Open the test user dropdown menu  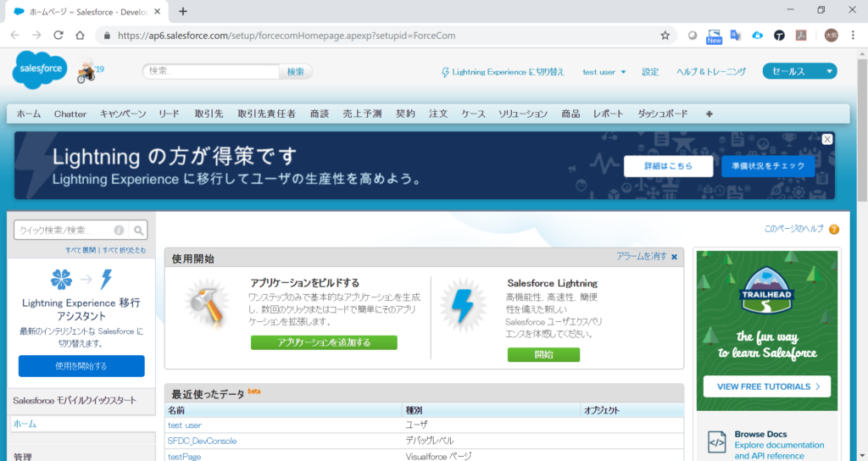point(604,72)
